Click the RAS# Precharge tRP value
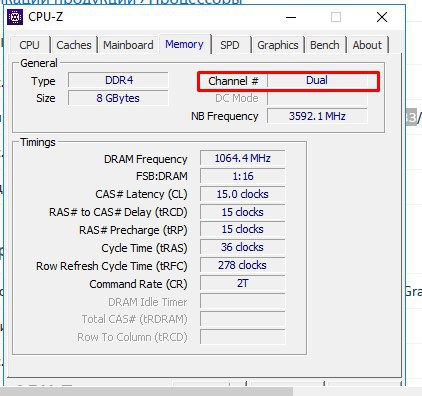Screen dimensions: 422x396 coord(242,229)
